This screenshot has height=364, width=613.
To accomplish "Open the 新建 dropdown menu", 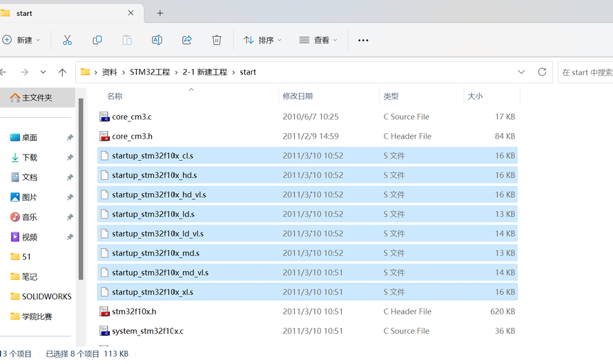I will [22, 40].
